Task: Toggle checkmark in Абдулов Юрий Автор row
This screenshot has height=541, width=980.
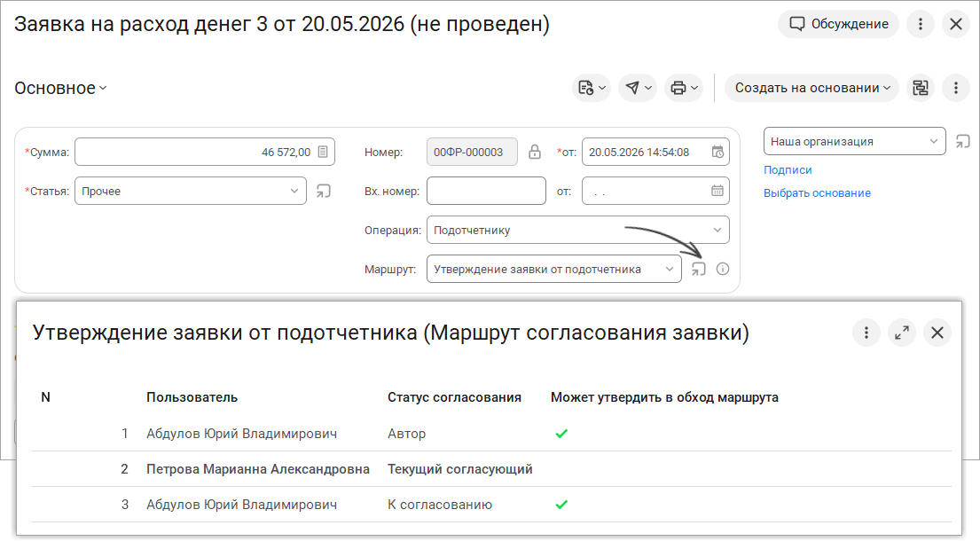Action: pyautogui.click(x=561, y=434)
